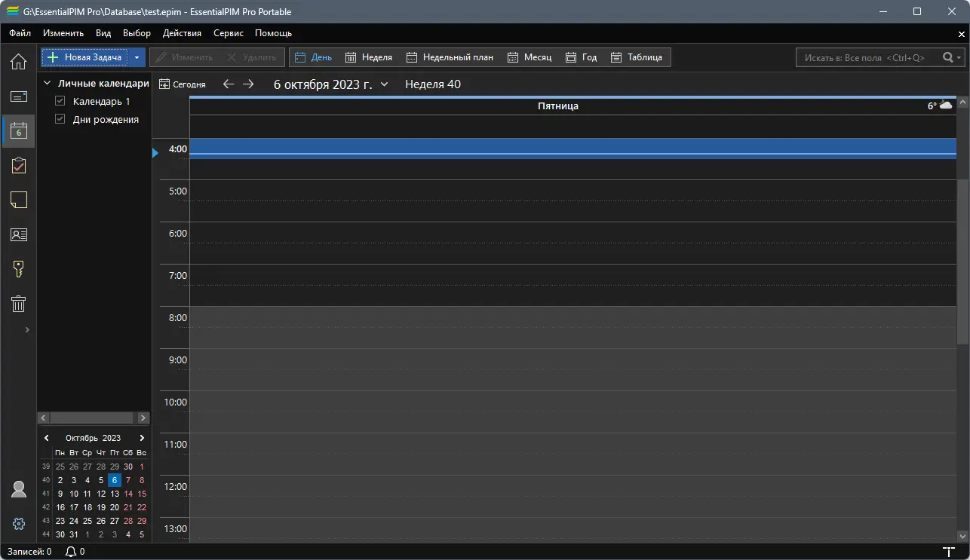This screenshot has width=970, height=560.
Task: Switch to Table view
Action: pyautogui.click(x=637, y=57)
